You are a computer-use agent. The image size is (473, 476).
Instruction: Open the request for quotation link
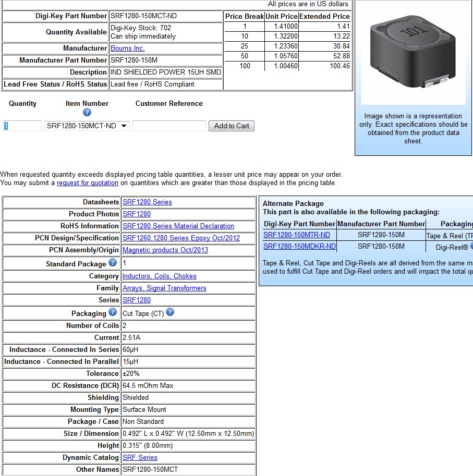coord(88,183)
